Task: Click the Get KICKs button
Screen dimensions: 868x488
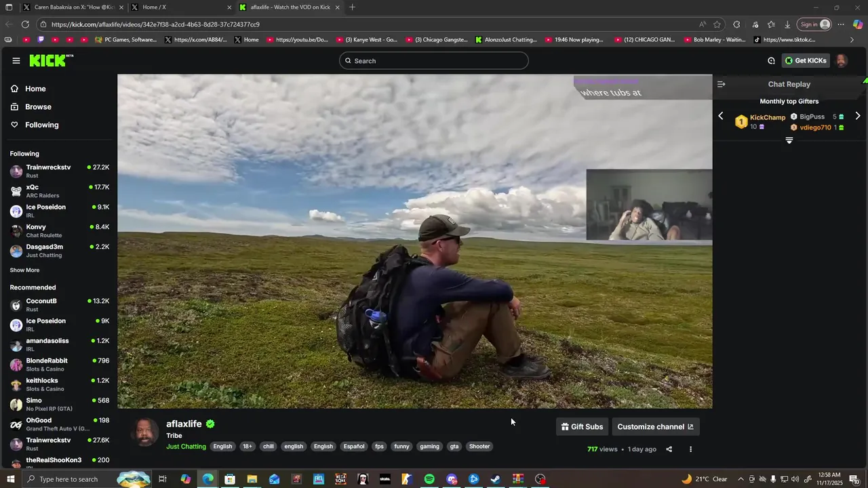Action: coord(806,61)
